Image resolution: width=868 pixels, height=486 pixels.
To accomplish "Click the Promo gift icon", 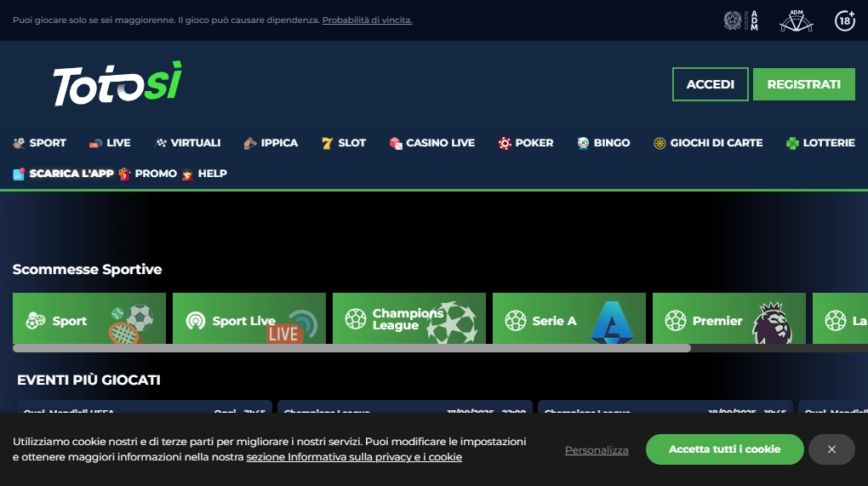I will coord(124,174).
